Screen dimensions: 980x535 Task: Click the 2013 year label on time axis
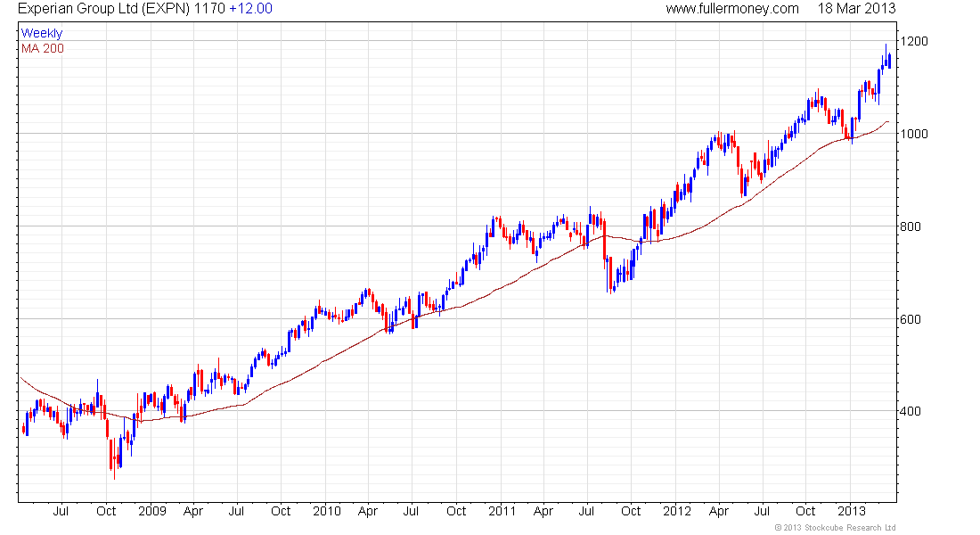851,511
